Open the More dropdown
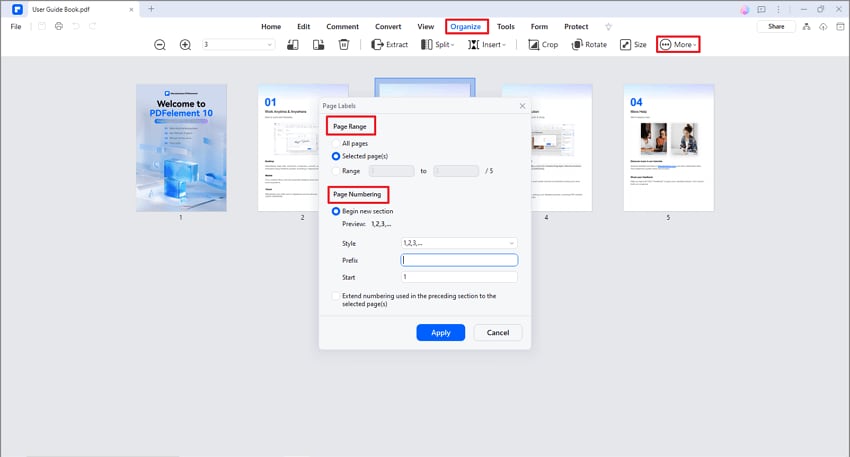 click(678, 45)
